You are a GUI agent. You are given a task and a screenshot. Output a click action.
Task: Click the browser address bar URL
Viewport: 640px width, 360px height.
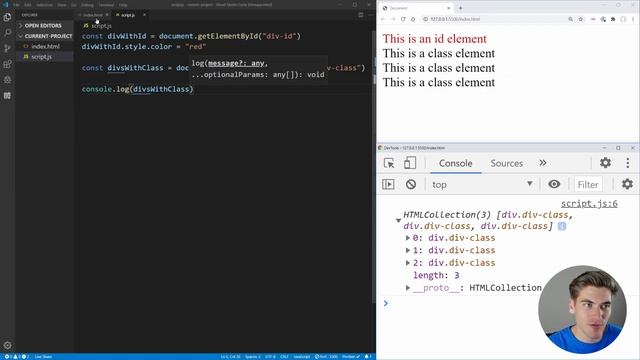(455, 19)
